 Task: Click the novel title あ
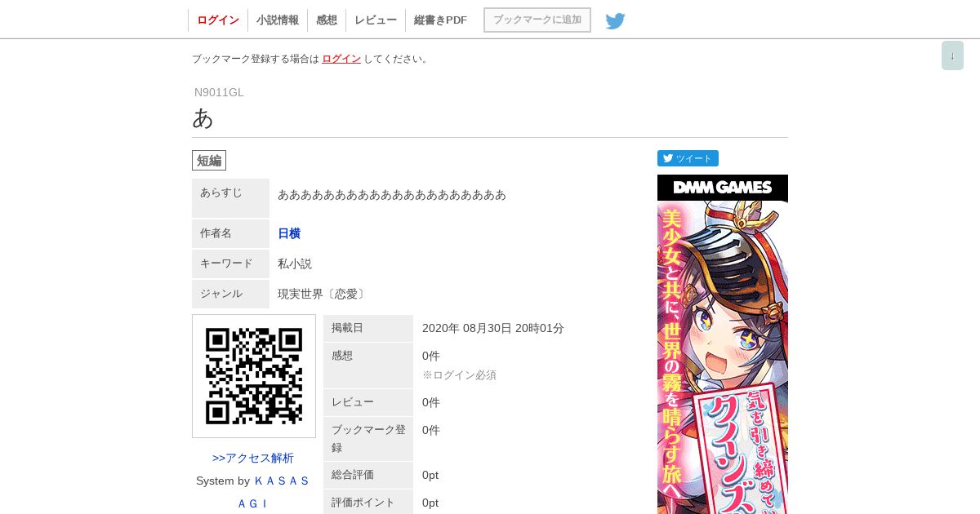click(x=203, y=118)
